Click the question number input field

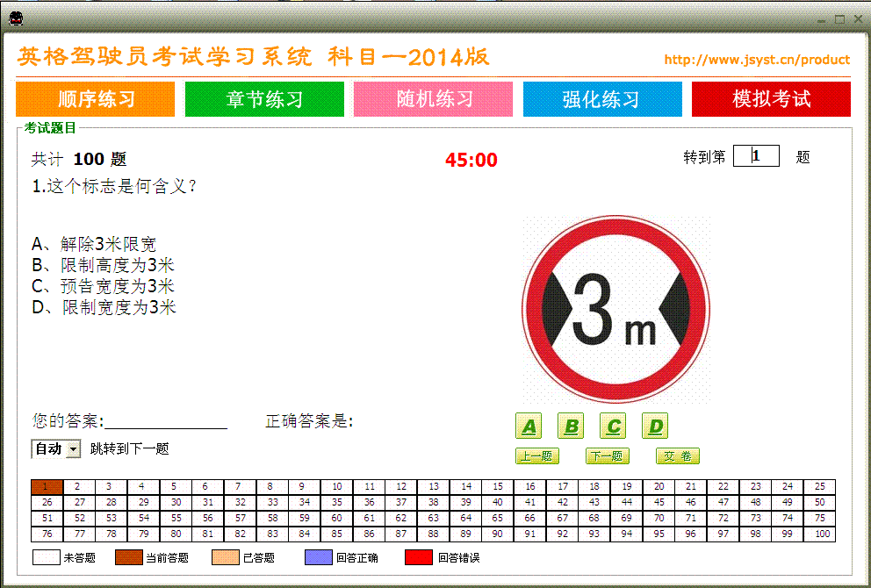[x=756, y=155]
